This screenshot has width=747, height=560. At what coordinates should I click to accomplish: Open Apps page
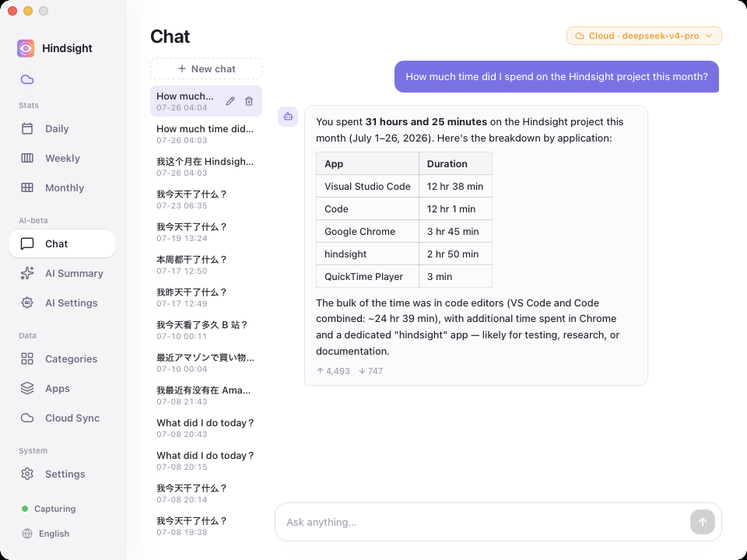coord(62,389)
